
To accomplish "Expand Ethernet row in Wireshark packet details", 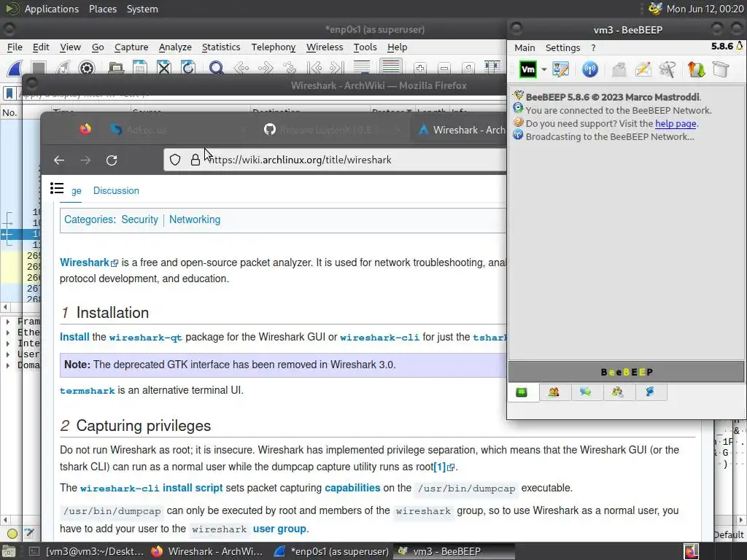I will 7,332.
